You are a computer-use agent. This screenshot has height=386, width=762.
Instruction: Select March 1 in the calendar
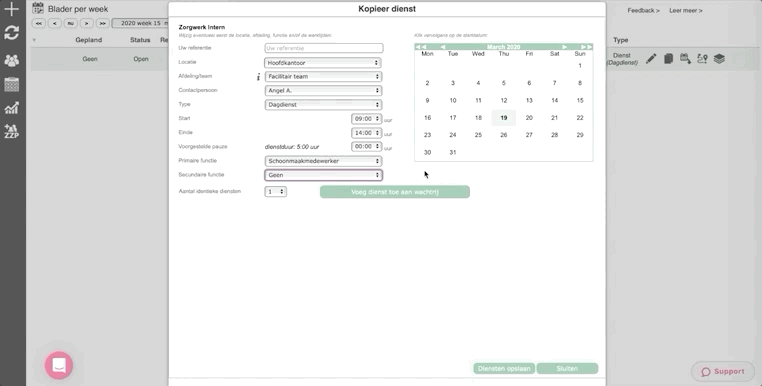pyautogui.click(x=580, y=66)
